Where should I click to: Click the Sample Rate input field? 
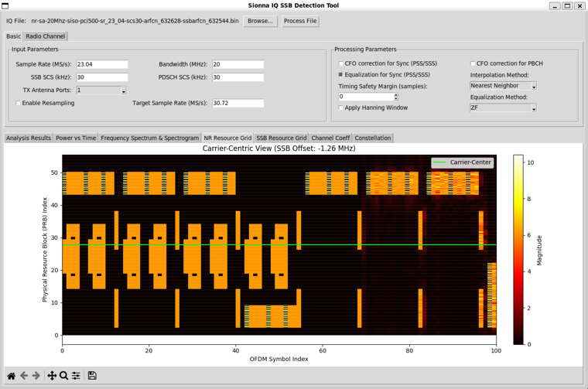click(x=102, y=64)
